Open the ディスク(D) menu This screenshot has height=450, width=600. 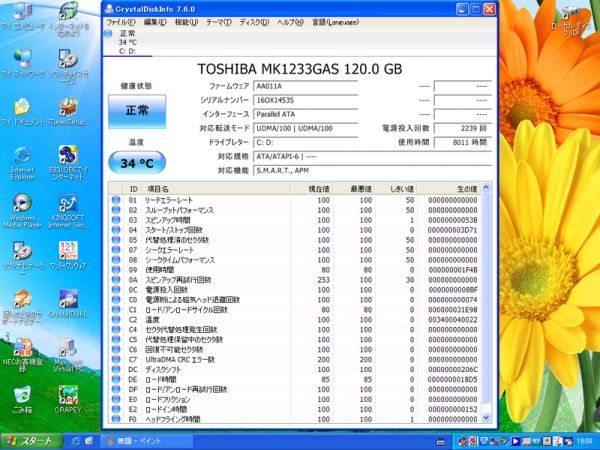254,22
